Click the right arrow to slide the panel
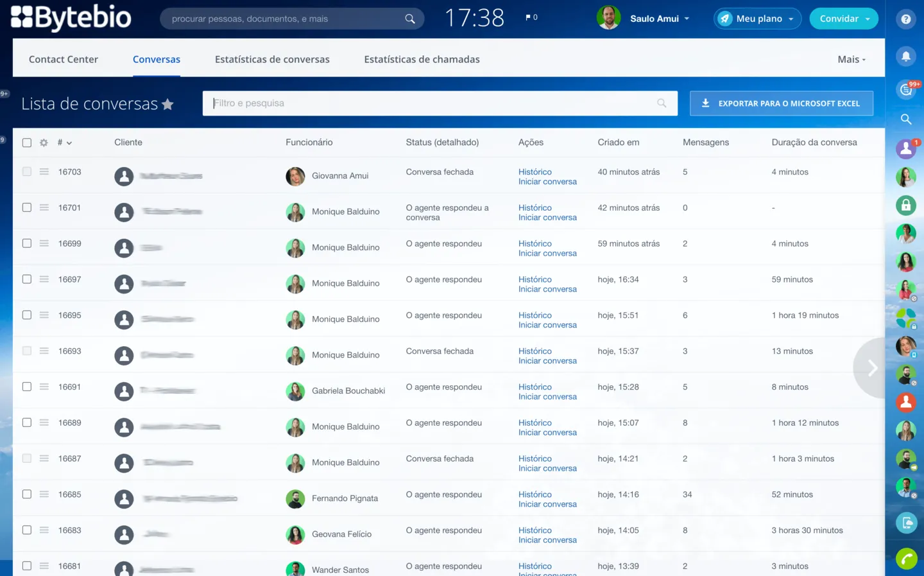The width and height of the screenshot is (924, 576). pyautogui.click(x=872, y=368)
